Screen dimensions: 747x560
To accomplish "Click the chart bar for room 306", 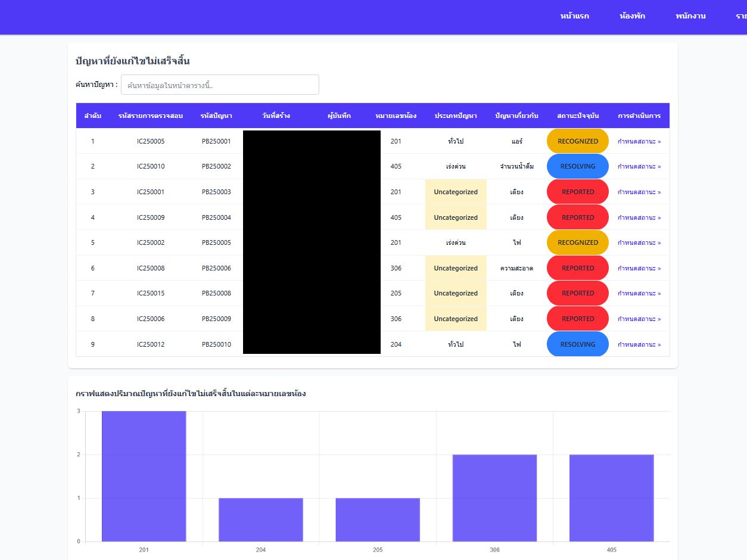I will point(494,498).
